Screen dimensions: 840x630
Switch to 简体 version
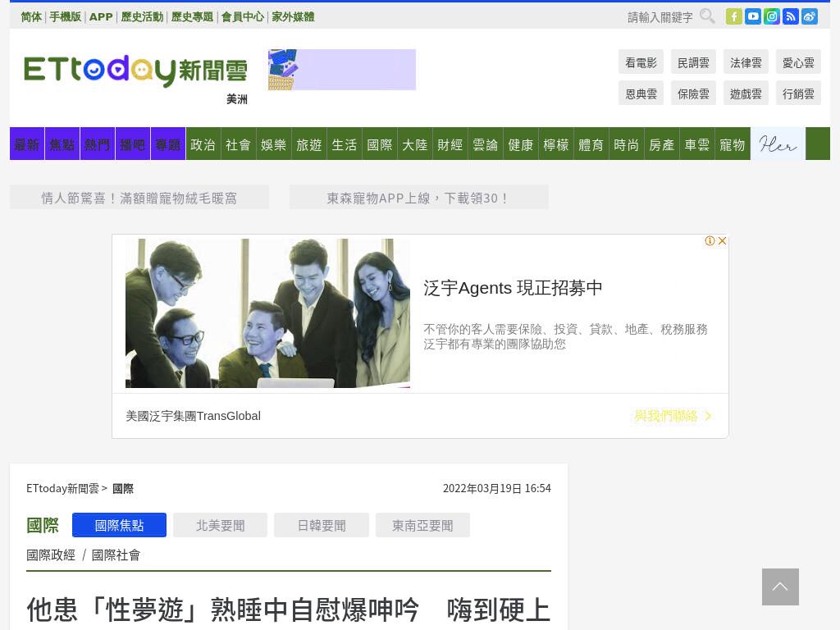(31, 16)
